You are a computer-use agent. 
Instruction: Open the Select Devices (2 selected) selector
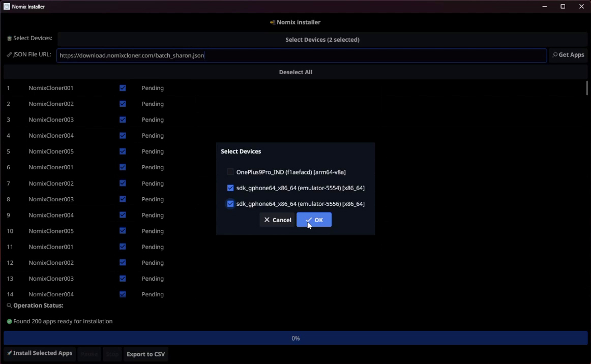[x=322, y=40]
